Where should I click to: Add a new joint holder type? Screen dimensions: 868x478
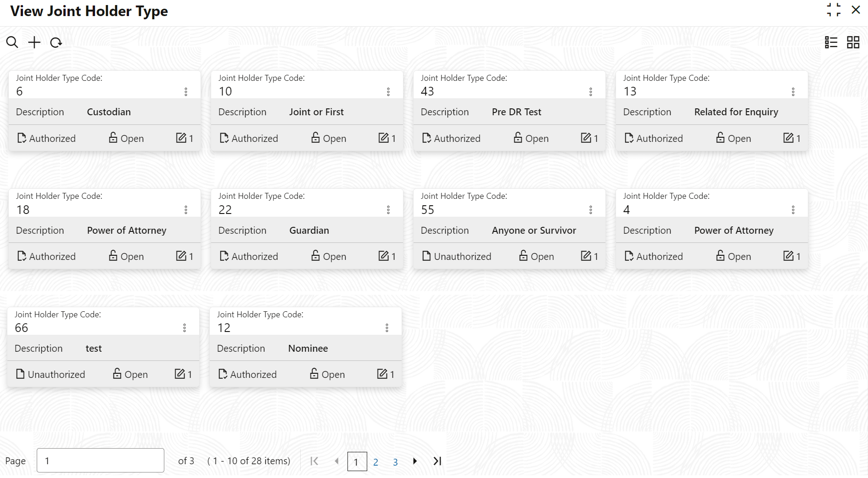pos(34,43)
